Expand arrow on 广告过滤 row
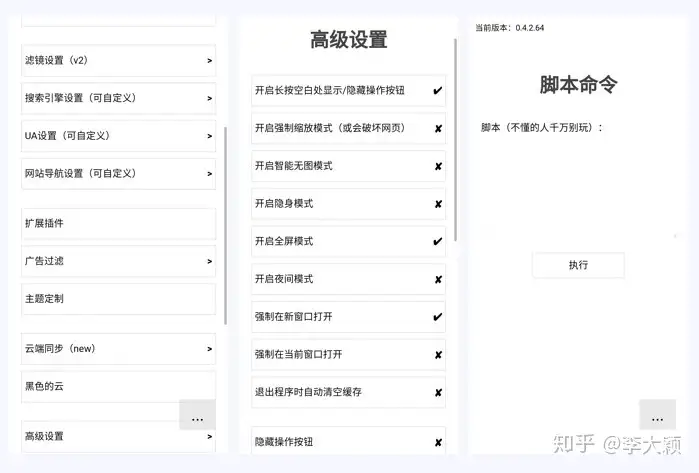699x473 pixels. point(210,261)
